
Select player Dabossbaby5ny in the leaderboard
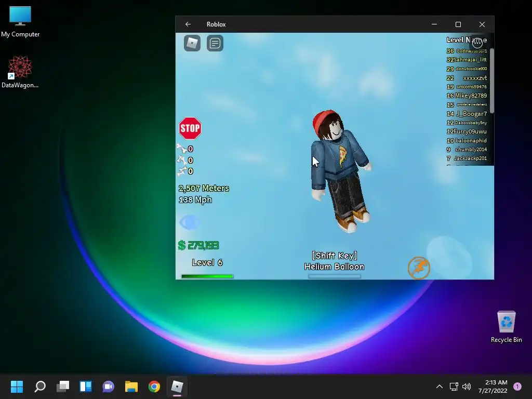pos(471,123)
